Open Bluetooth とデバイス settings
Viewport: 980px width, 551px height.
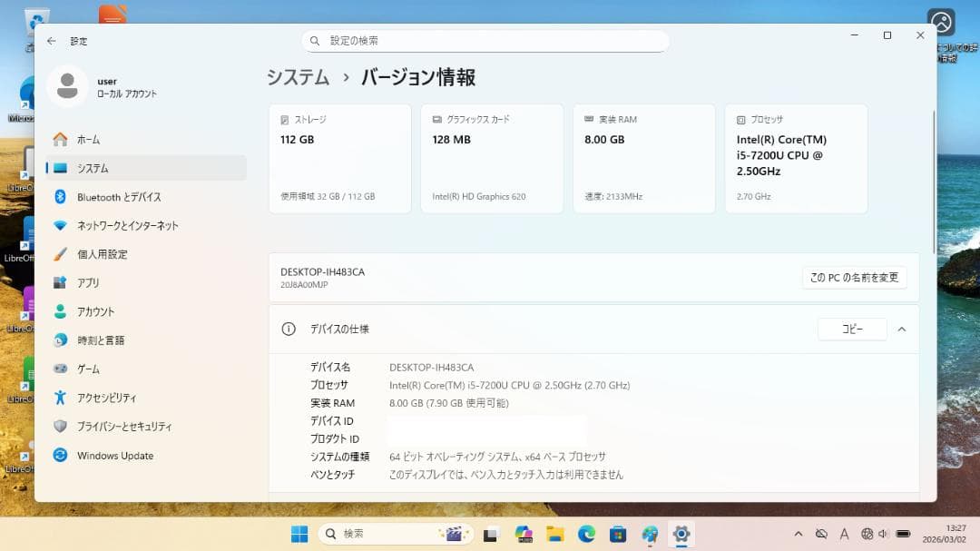[x=146, y=197]
